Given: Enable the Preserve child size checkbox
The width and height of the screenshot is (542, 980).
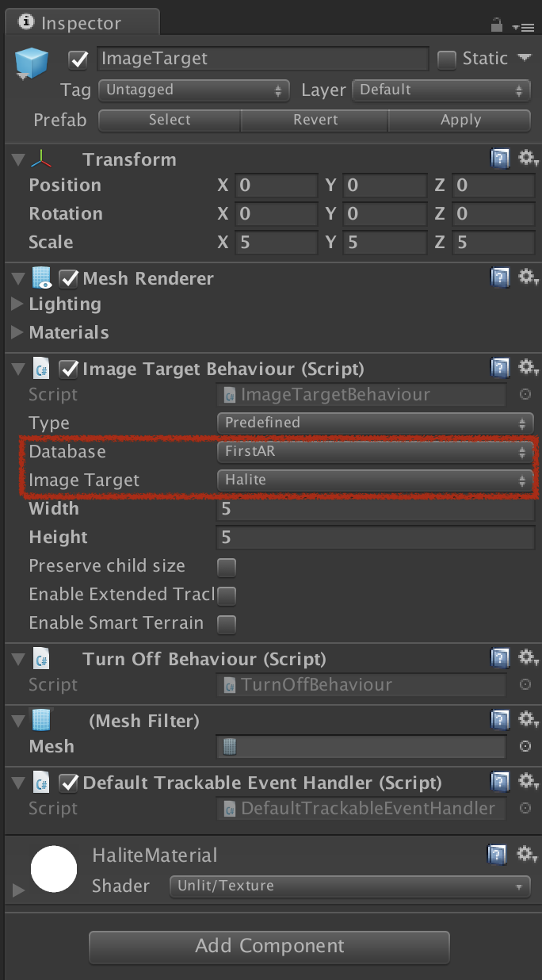Looking at the screenshot, I should tap(227, 567).
